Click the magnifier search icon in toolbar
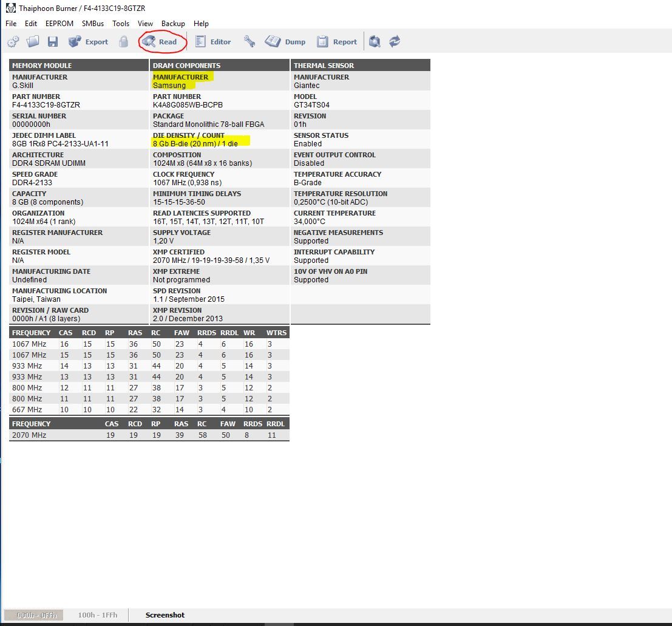The image size is (672, 626). (x=375, y=41)
